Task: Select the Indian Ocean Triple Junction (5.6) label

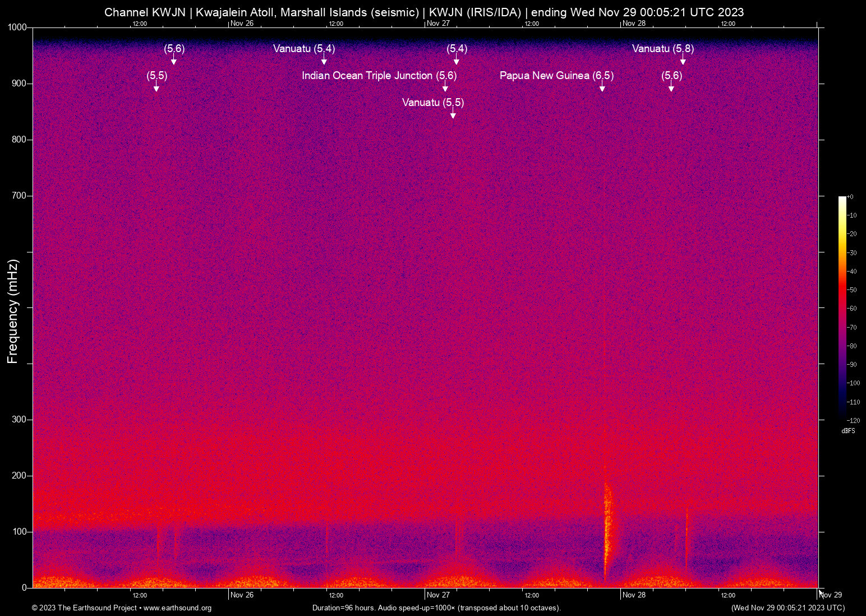Action: (x=379, y=75)
